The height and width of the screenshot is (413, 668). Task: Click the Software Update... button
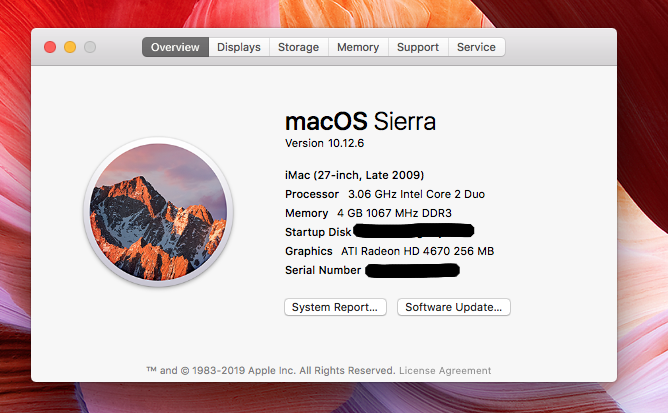[454, 307]
